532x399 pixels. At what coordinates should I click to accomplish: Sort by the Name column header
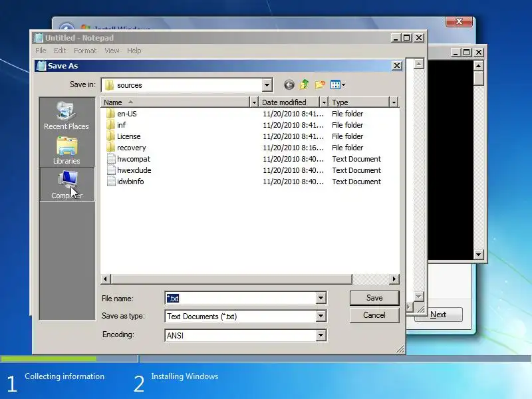point(175,102)
